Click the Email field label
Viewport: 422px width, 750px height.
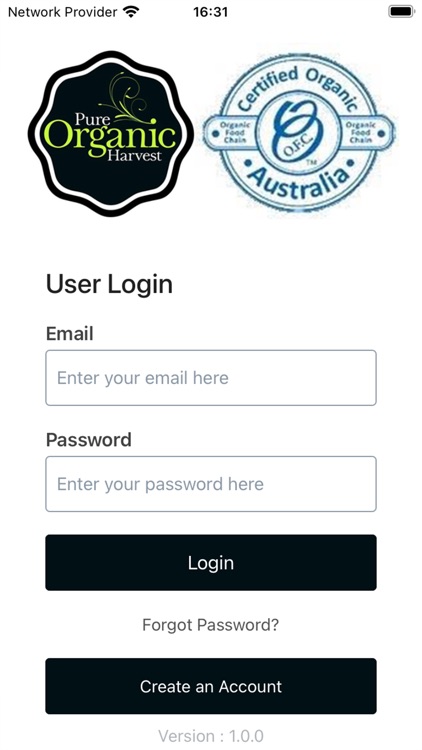69,333
